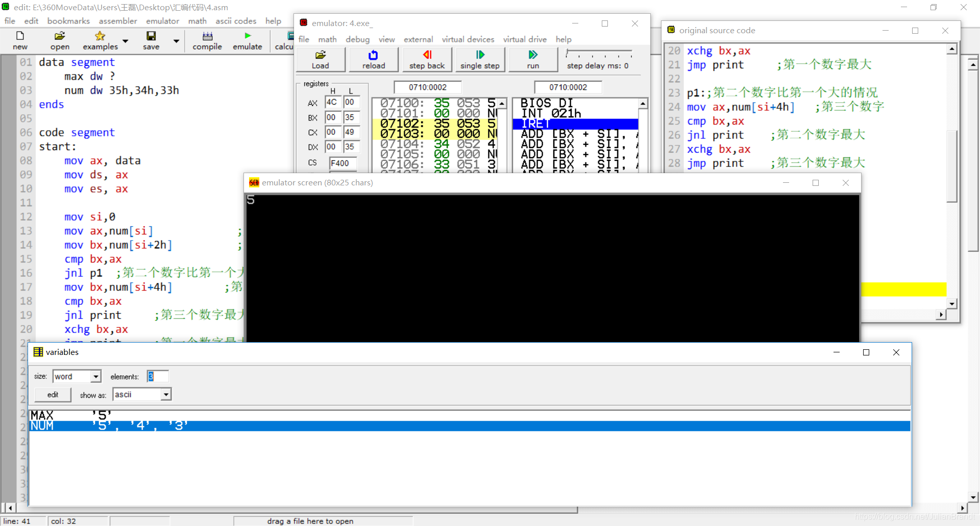Open the emulator external menu

[x=418, y=39]
